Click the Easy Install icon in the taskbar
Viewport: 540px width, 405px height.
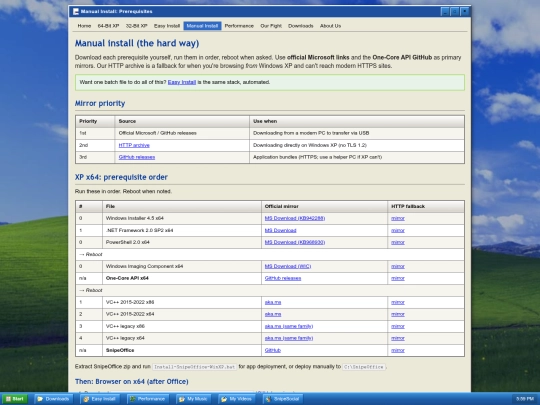coord(86,399)
